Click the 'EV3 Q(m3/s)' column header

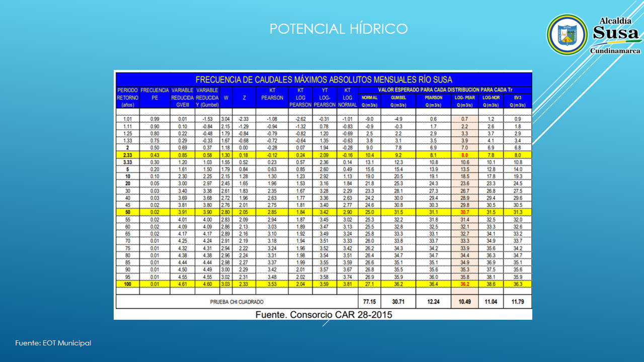518,101
